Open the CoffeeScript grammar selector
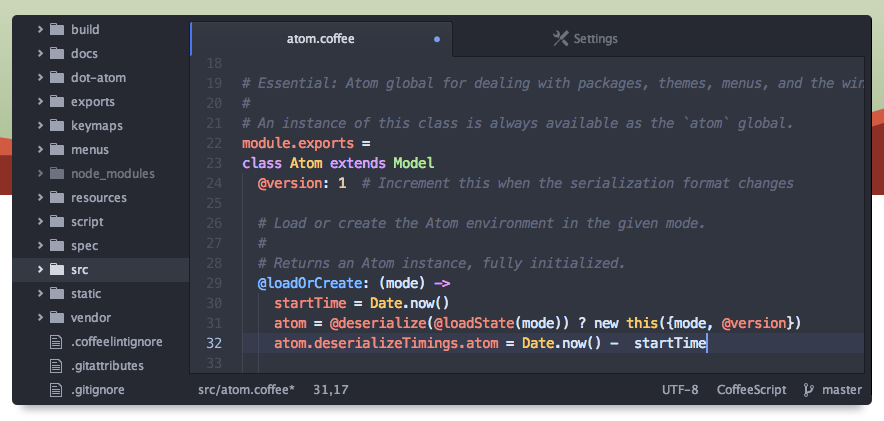The width and height of the screenshot is (884, 421). (x=750, y=389)
